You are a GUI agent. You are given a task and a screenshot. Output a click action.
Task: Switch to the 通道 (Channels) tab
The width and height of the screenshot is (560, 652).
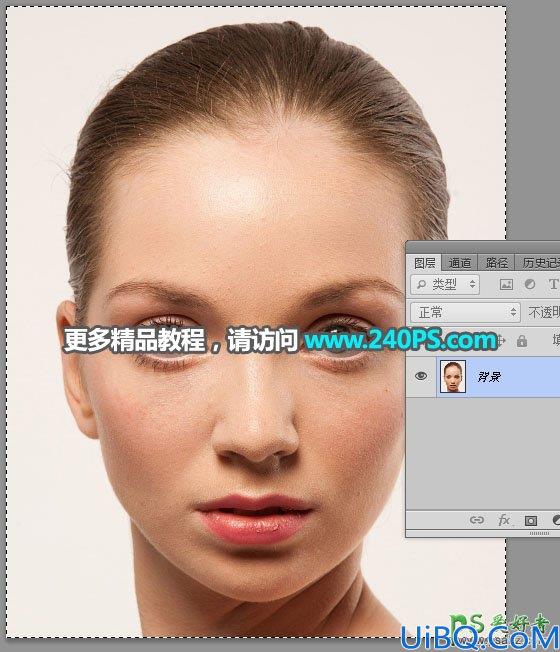coord(459,263)
